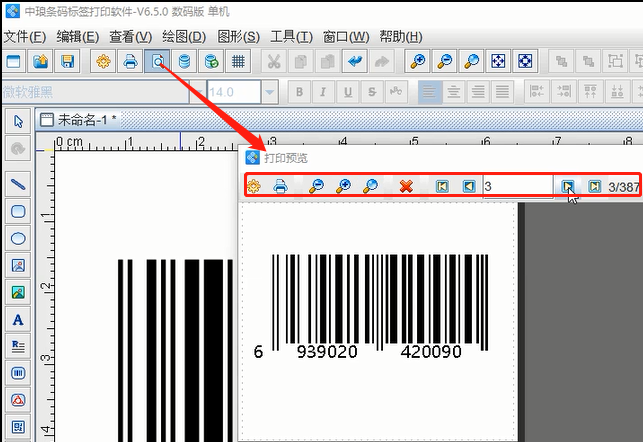The height and width of the screenshot is (442, 643).
Task: Toggle the grid display icon
Action: tap(238, 62)
